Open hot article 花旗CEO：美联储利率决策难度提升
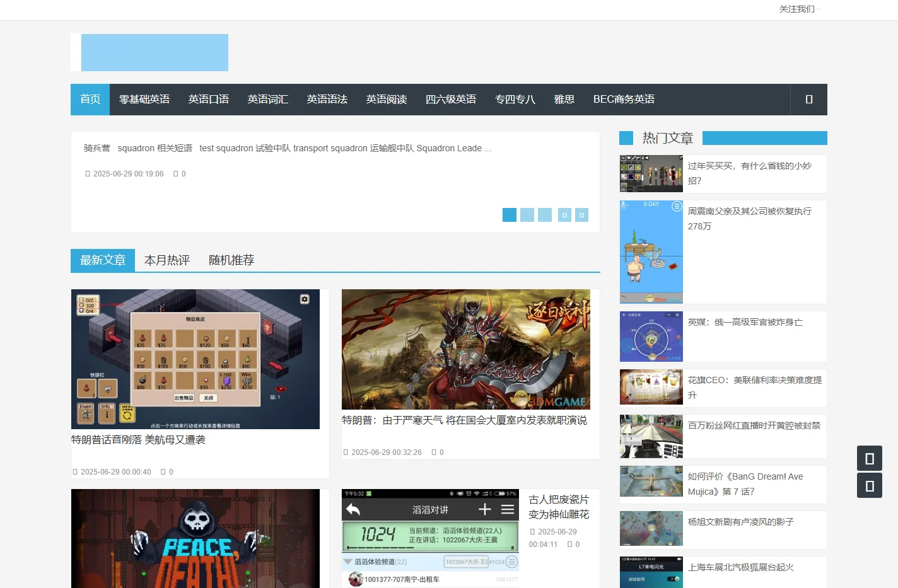The image size is (898, 588). pos(755,388)
